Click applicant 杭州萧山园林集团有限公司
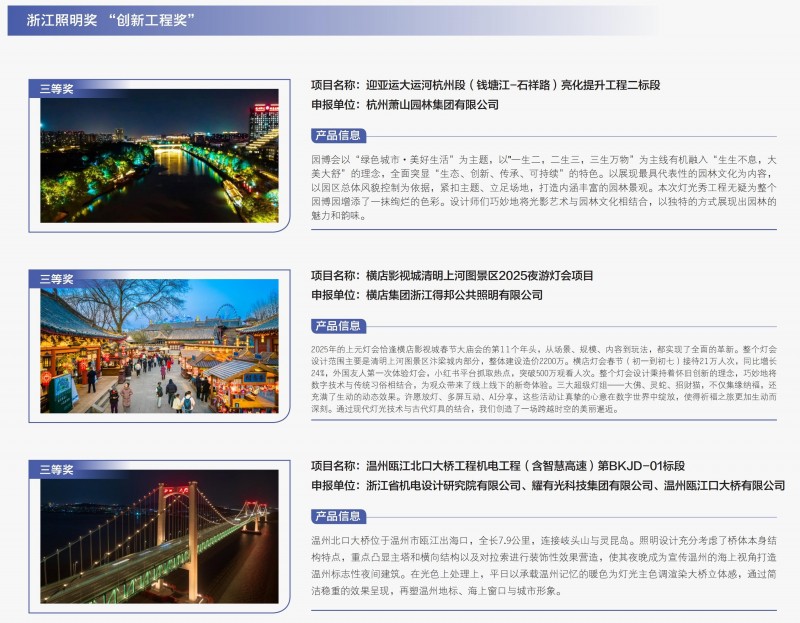This screenshot has height=623, width=800. [432, 104]
